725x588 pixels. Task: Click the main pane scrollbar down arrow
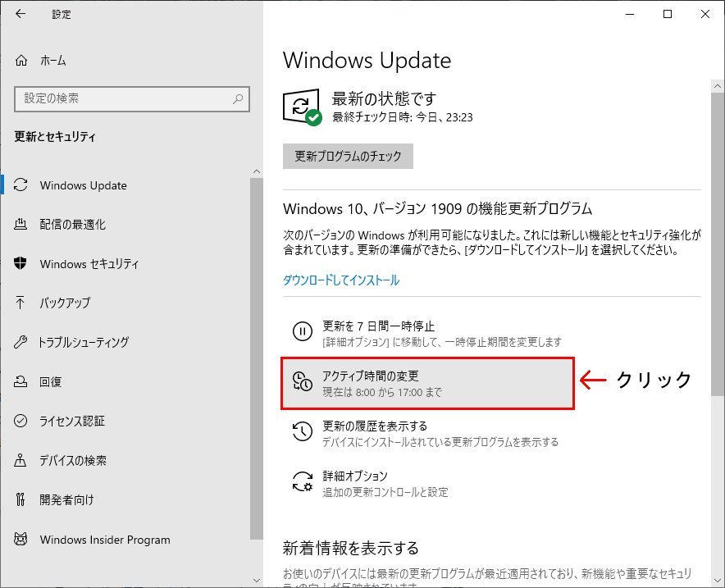[x=717, y=580]
